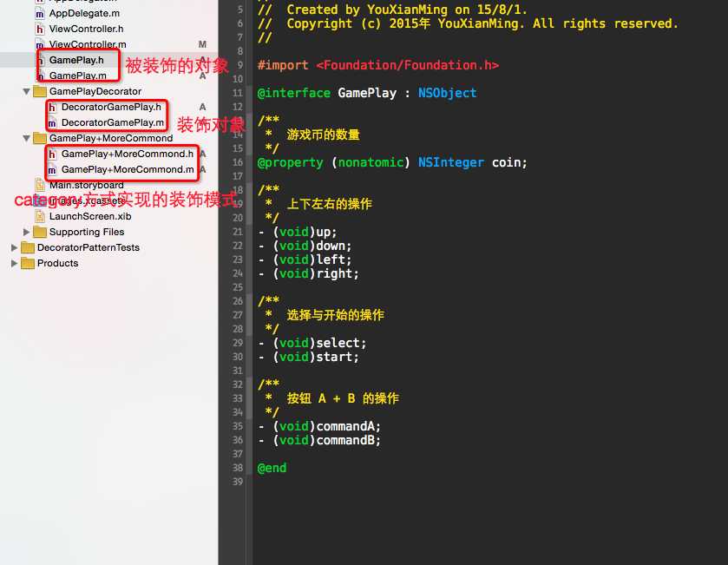728x565 pixels.
Task: Click the select method declaration
Action: 312,343
